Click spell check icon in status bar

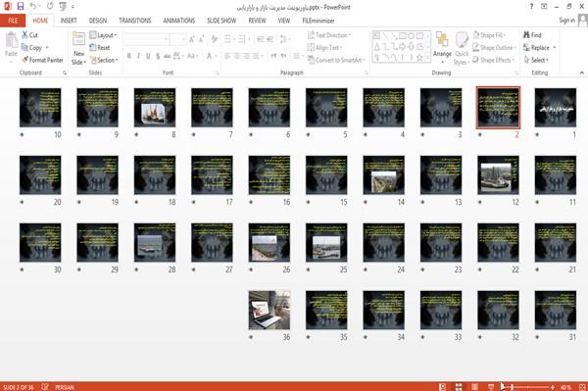coord(45,387)
